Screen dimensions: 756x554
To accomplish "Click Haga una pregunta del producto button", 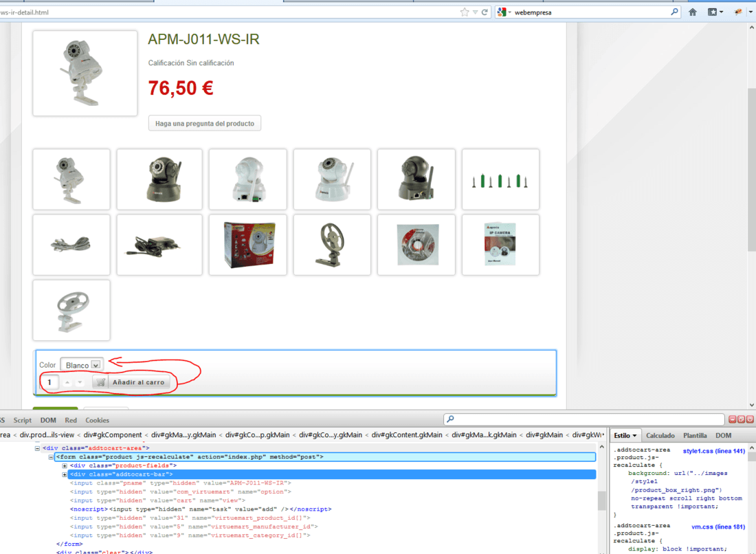I will click(204, 124).
